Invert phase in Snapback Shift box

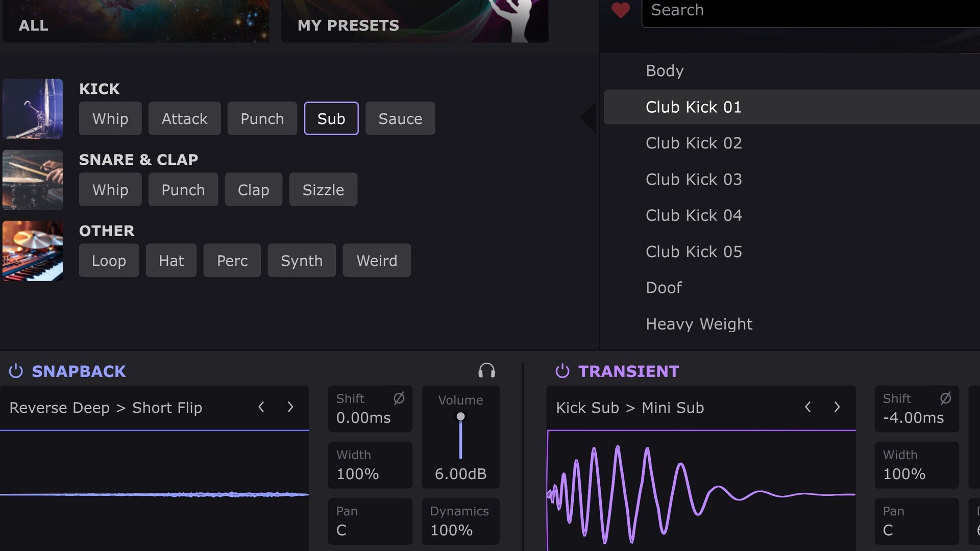tap(399, 398)
